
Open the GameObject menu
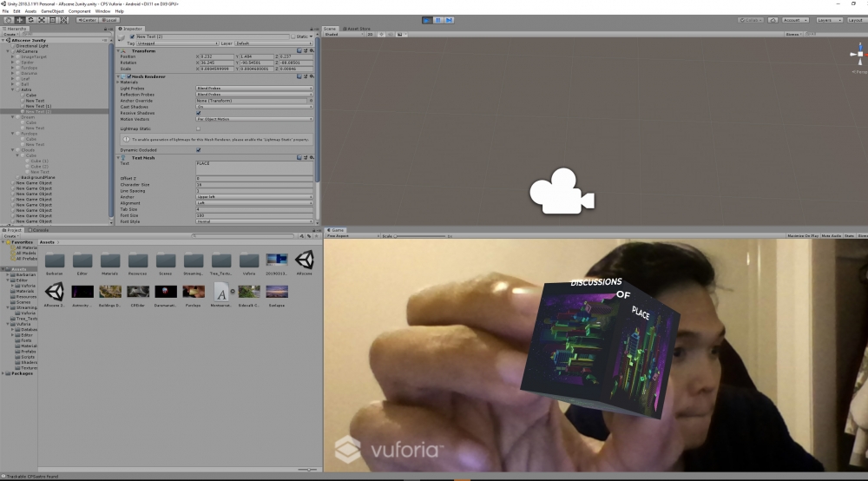[x=51, y=11]
